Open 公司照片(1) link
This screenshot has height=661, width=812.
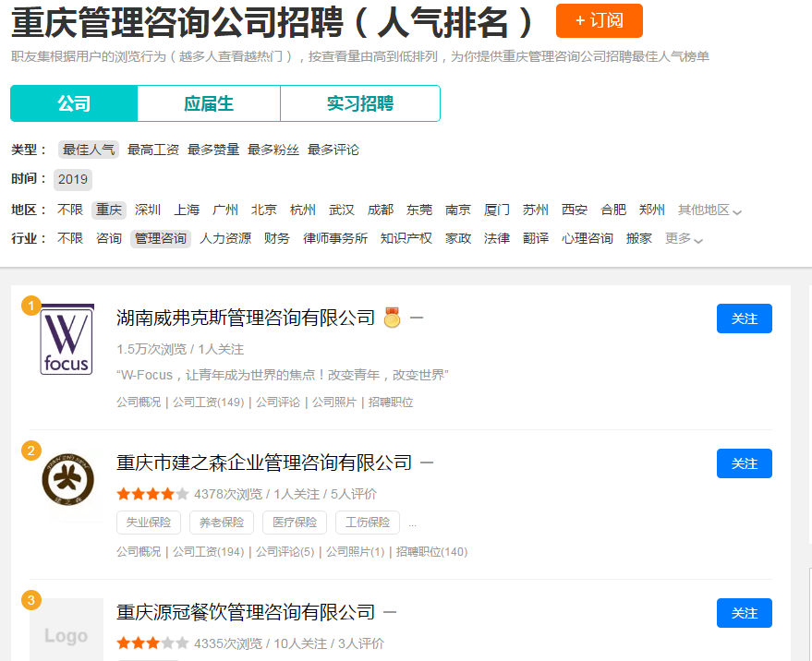(x=356, y=552)
